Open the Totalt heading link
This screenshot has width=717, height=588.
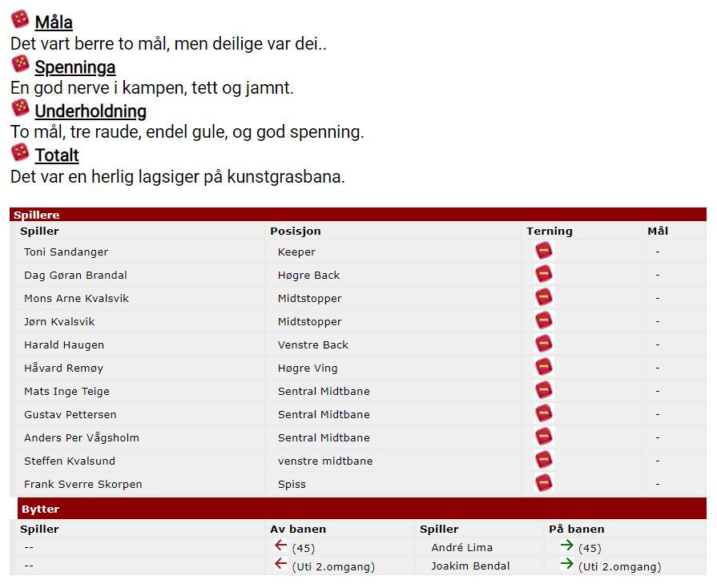[57, 155]
